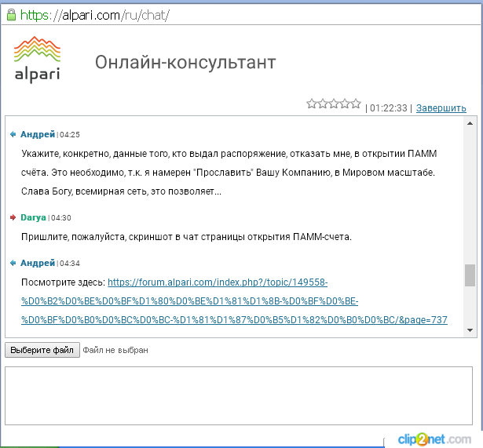Click the chat timer 01:22:33
483x448 pixels.
[389, 108]
